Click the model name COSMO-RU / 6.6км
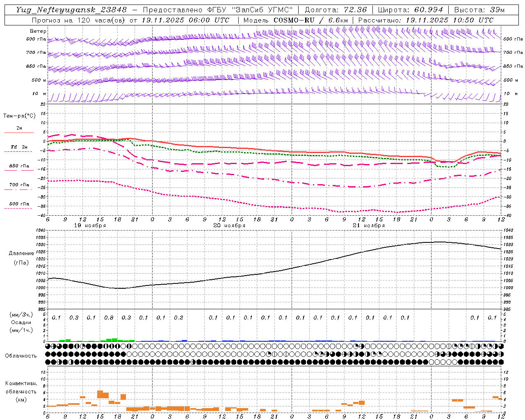The width and height of the screenshot is (525, 420). pyautogui.click(x=311, y=20)
